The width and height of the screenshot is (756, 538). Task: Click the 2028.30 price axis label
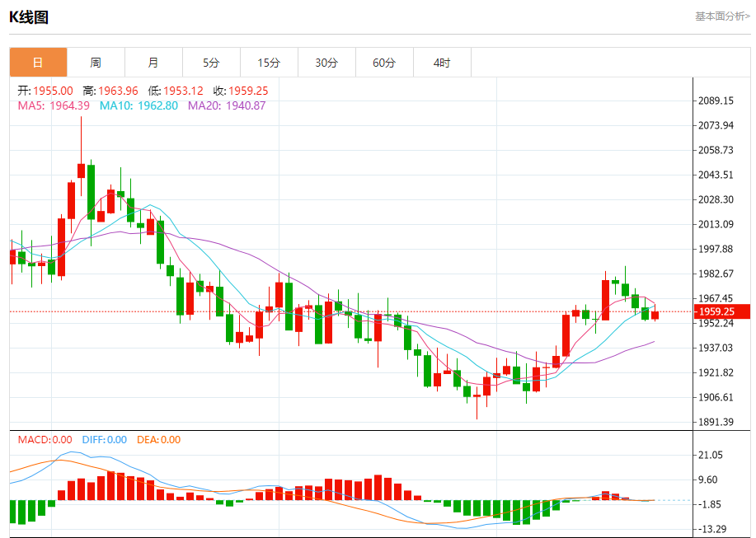click(x=716, y=199)
